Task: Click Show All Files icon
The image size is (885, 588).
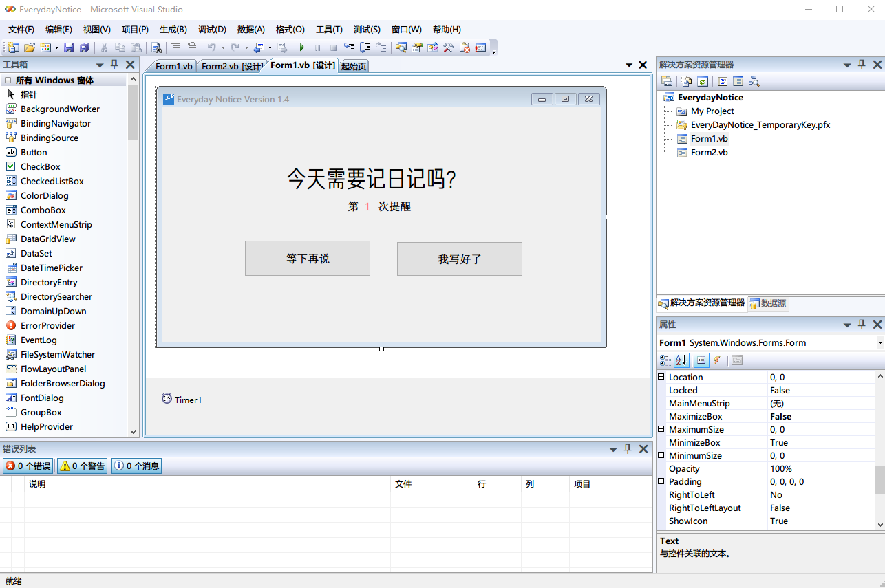Action: click(x=686, y=81)
